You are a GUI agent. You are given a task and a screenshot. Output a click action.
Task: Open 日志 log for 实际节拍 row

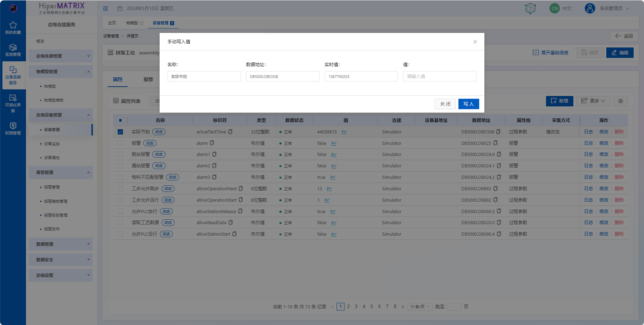589,132
